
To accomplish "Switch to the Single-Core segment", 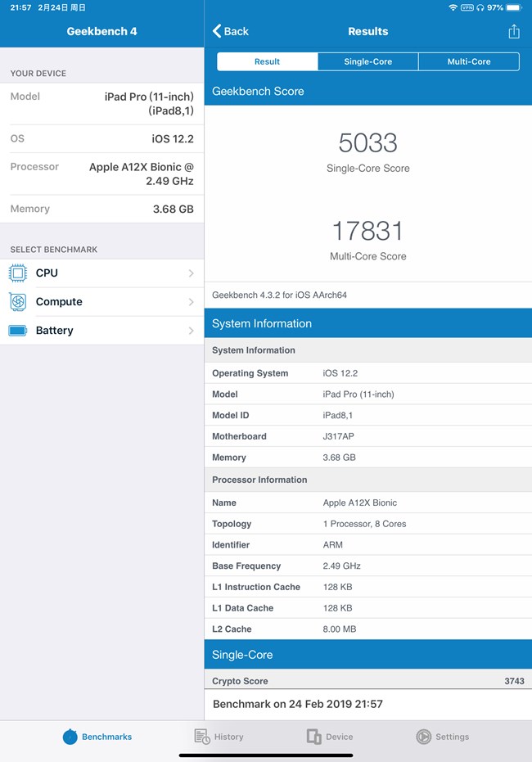I will (x=367, y=61).
